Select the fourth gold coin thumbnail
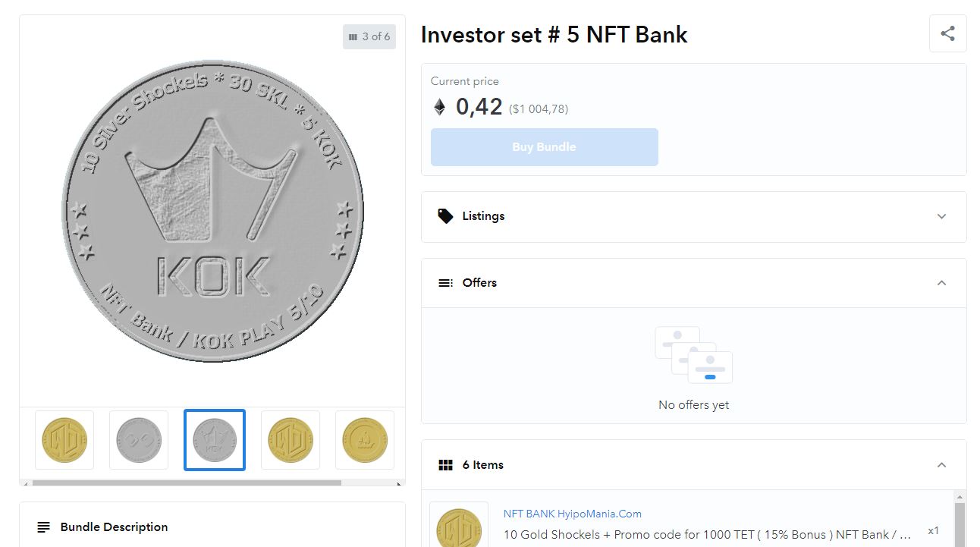The width and height of the screenshot is (980, 547). click(x=291, y=440)
